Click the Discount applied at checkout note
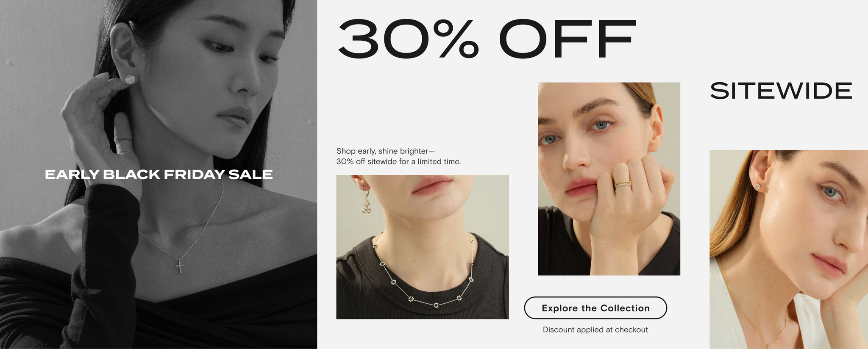The image size is (868, 349). pos(595,330)
